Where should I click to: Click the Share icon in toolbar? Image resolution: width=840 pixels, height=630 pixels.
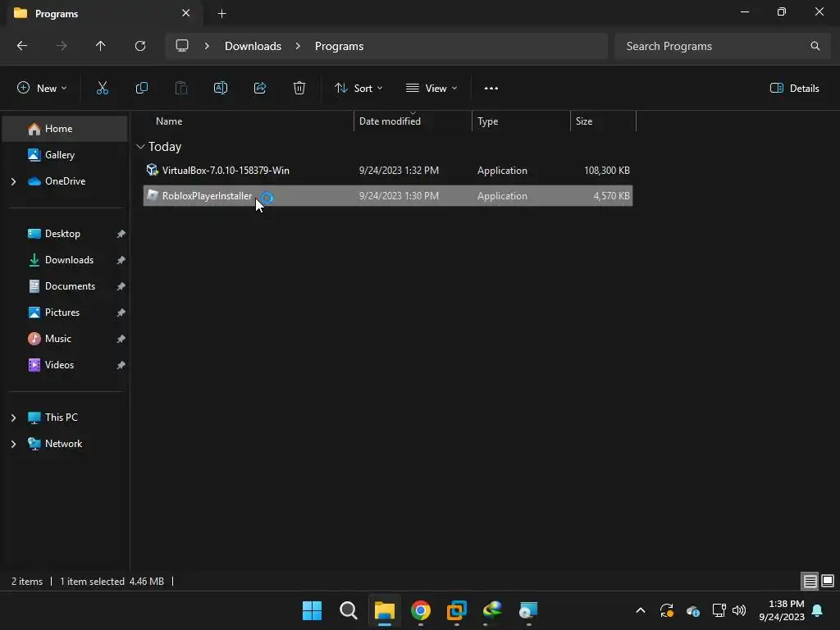pyautogui.click(x=260, y=88)
